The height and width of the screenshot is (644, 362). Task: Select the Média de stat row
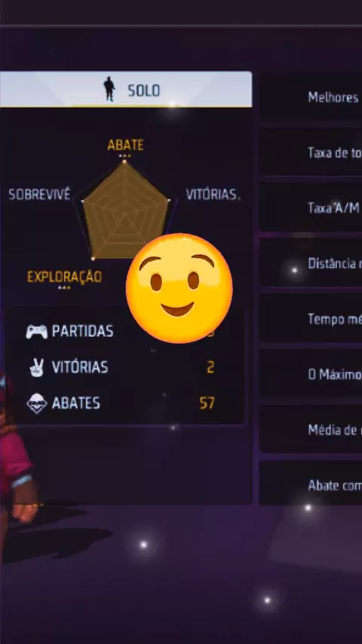coord(311,430)
